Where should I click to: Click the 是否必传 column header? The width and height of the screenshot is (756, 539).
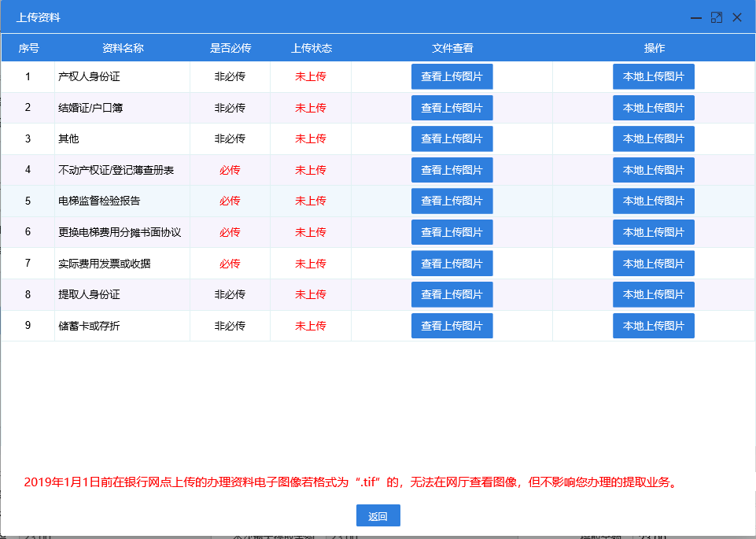pyautogui.click(x=230, y=48)
